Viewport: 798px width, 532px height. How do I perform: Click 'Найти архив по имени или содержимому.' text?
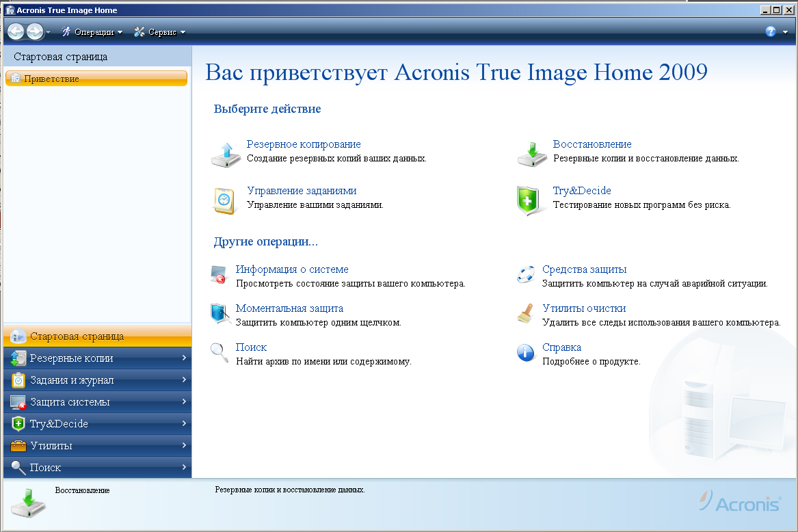point(323,362)
